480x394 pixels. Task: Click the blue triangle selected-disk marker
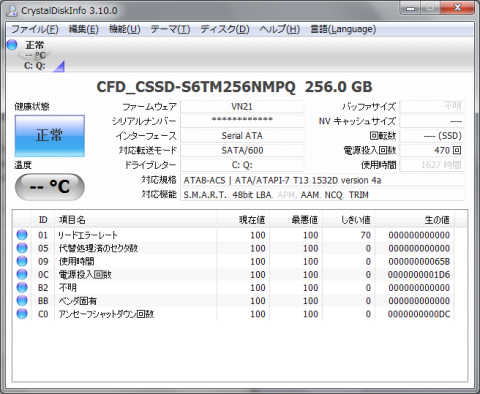click(x=59, y=66)
